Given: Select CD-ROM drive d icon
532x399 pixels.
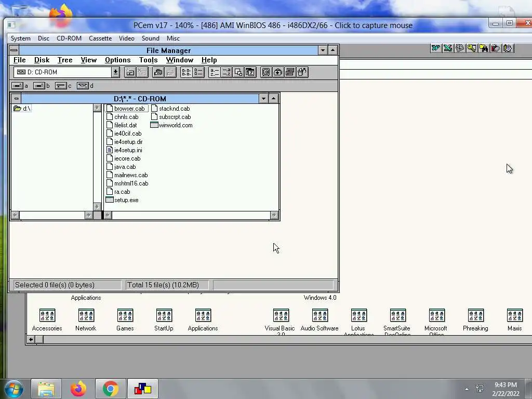Looking at the screenshot, I should [x=83, y=86].
